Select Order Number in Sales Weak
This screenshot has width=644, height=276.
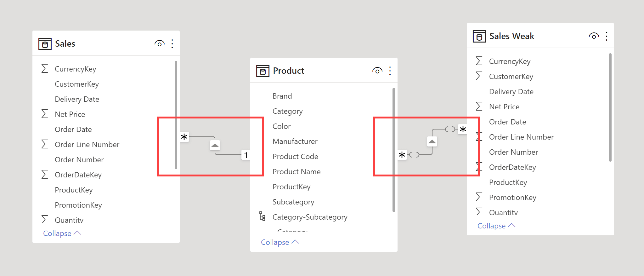(x=513, y=152)
